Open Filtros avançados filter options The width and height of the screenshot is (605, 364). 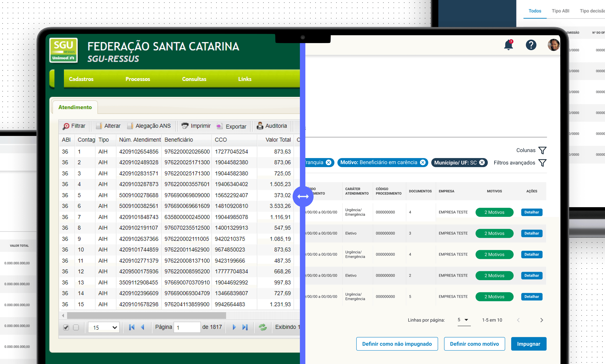click(542, 163)
